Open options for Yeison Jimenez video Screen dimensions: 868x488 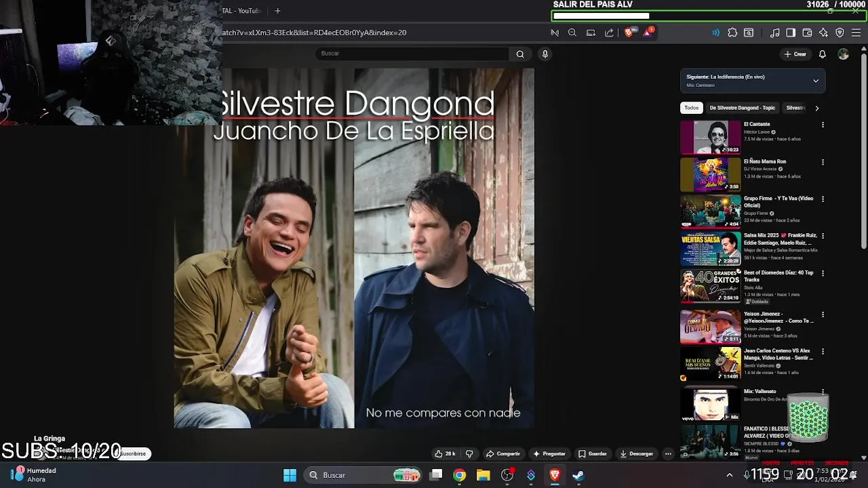(823, 314)
